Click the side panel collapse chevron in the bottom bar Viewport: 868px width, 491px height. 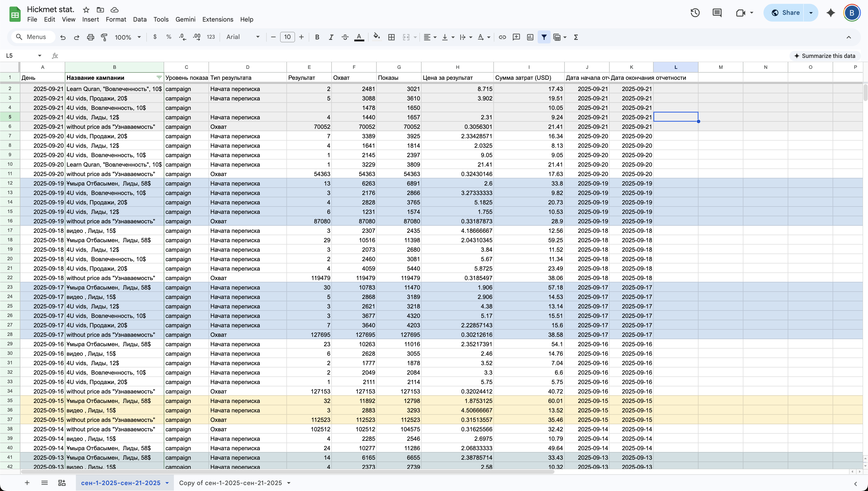(855, 484)
